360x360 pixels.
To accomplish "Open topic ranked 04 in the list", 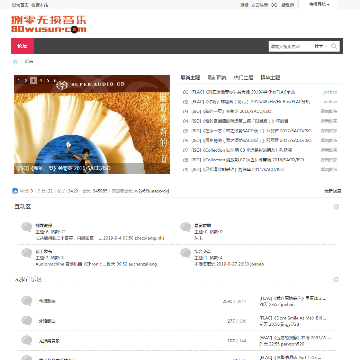I will pos(240,121).
